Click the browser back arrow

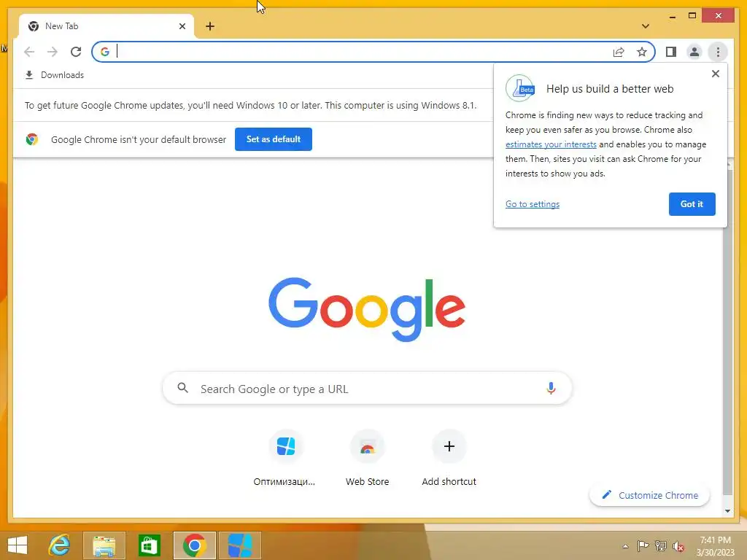[x=29, y=52]
